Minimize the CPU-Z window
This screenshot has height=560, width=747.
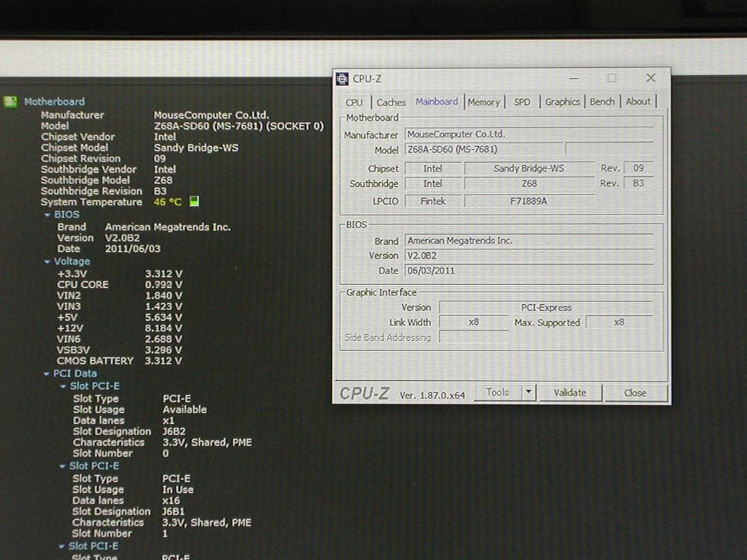tap(574, 78)
